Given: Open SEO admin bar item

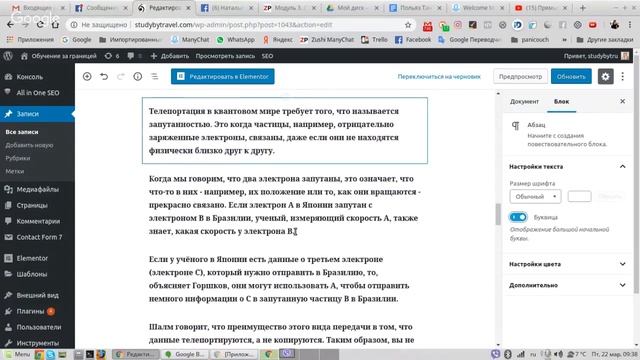Looking at the screenshot, I should click(x=267, y=56).
